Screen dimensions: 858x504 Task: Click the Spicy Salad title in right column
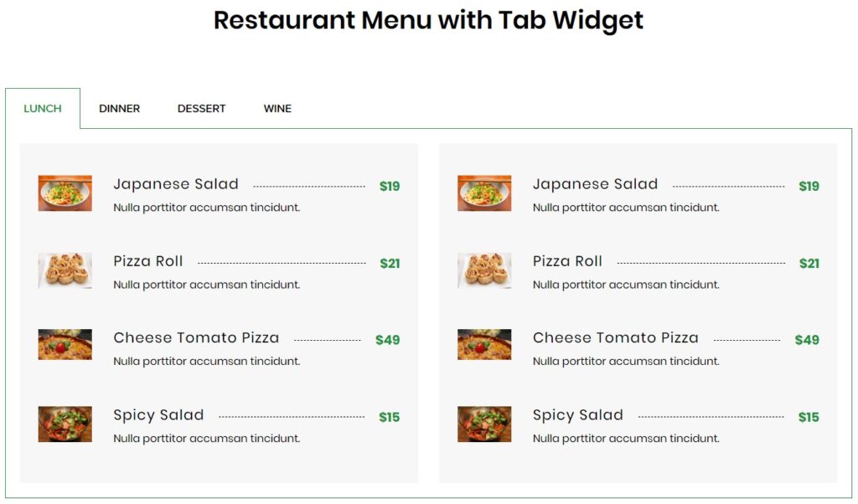pos(578,414)
